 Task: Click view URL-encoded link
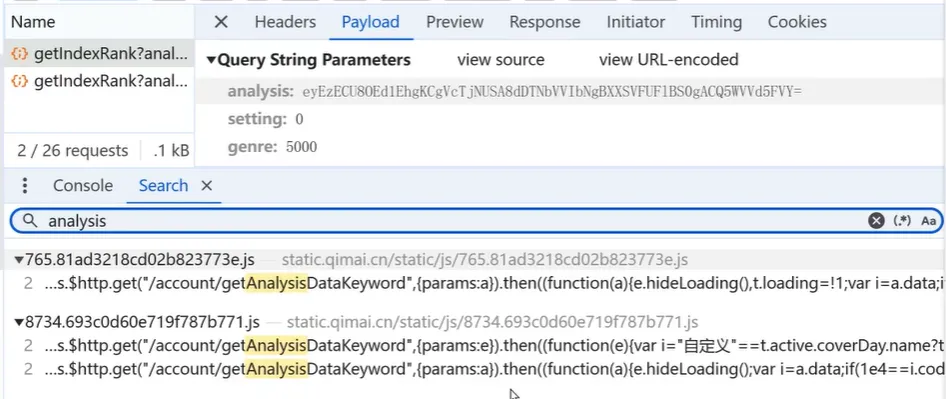pos(668,60)
